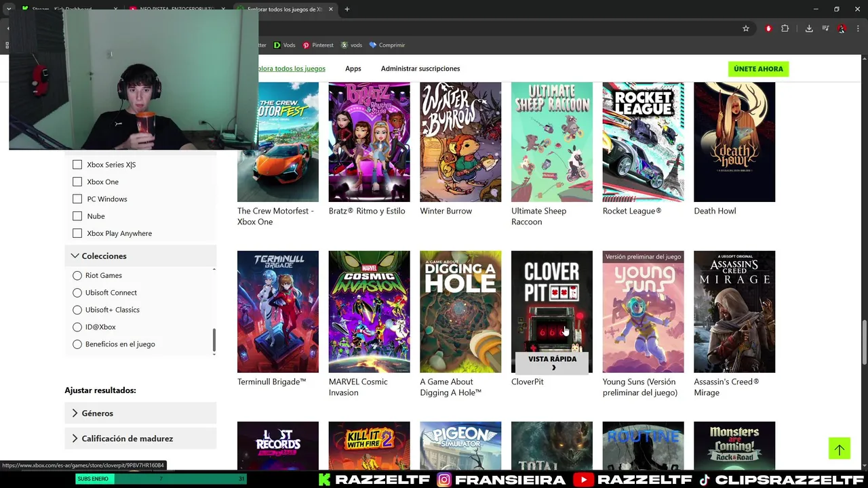Open the Apps navigation item

pyautogui.click(x=353, y=68)
